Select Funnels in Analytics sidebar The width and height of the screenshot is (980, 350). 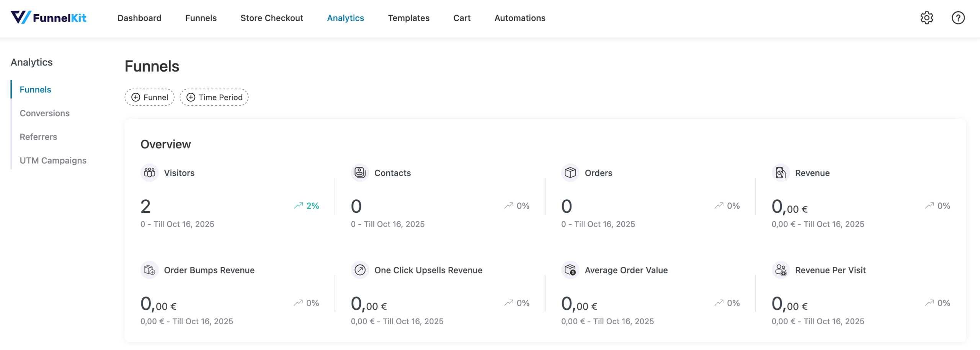(x=36, y=90)
